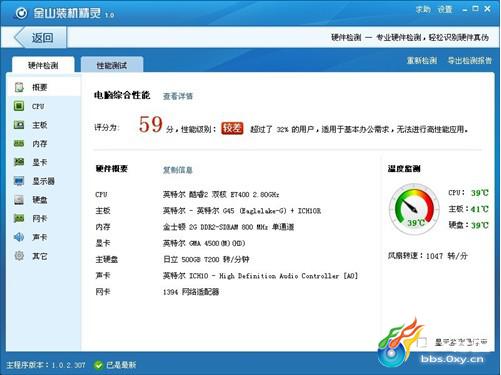The height and width of the screenshot is (375, 501).
Task: Select the 概要 overview sidebar icon
Action: [x=19, y=87]
